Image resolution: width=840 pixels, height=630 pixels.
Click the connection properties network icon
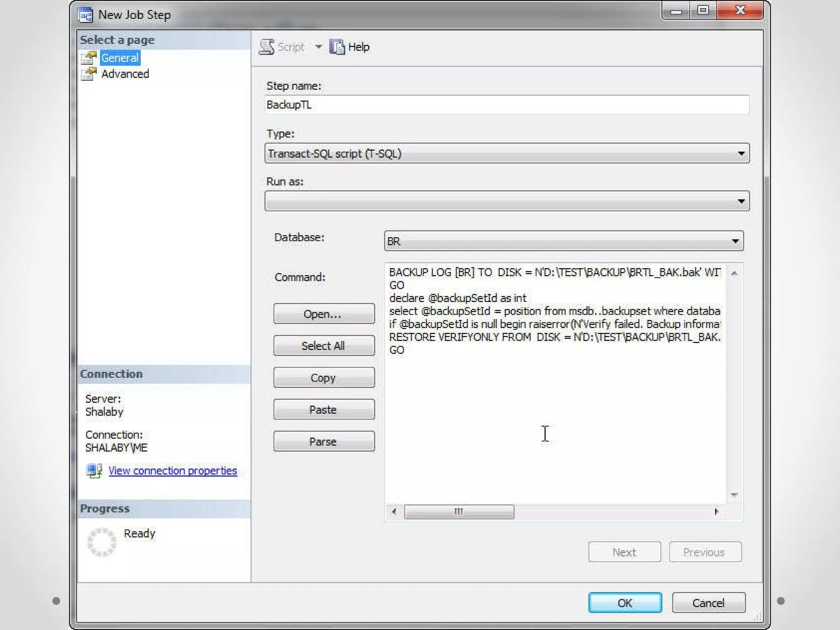[94, 470]
